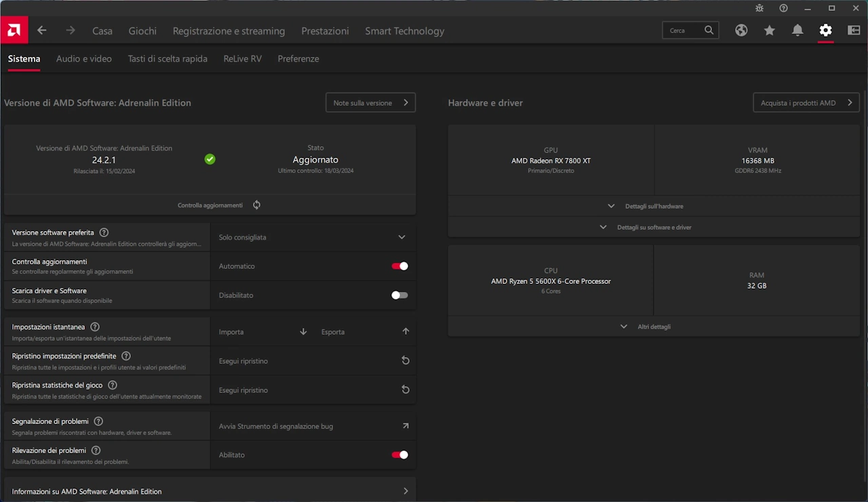Click the Importa down arrow icon
Image resolution: width=868 pixels, height=502 pixels.
tap(303, 332)
